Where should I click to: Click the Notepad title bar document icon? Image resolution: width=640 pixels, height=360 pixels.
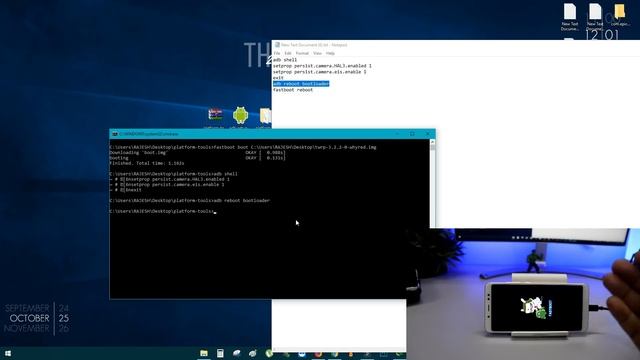[x=277, y=45]
